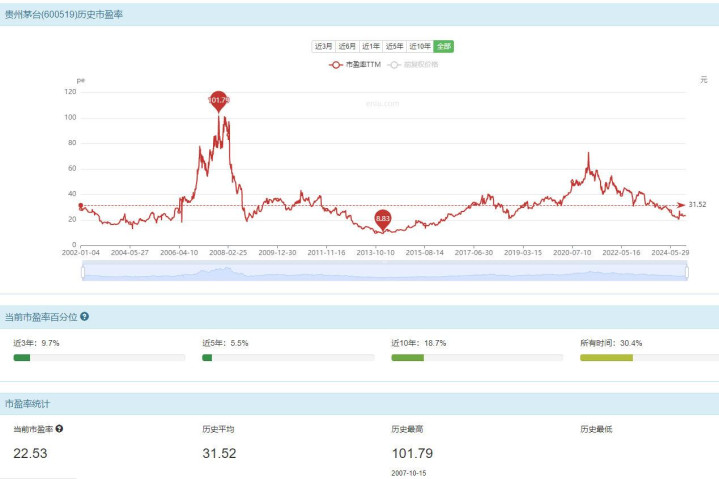Select the 近6月 time range tab
719x479 pixels.
pyautogui.click(x=347, y=46)
